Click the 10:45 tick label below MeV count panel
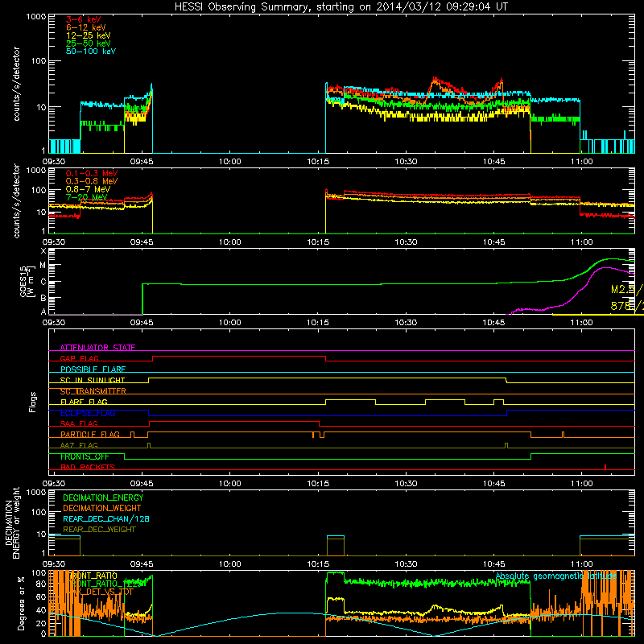The width and height of the screenshot is (644, 644). click(493, 242)
